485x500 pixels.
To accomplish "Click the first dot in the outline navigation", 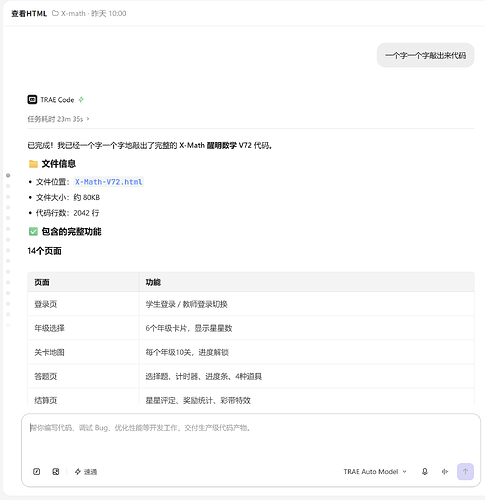I will click(8, 175).
